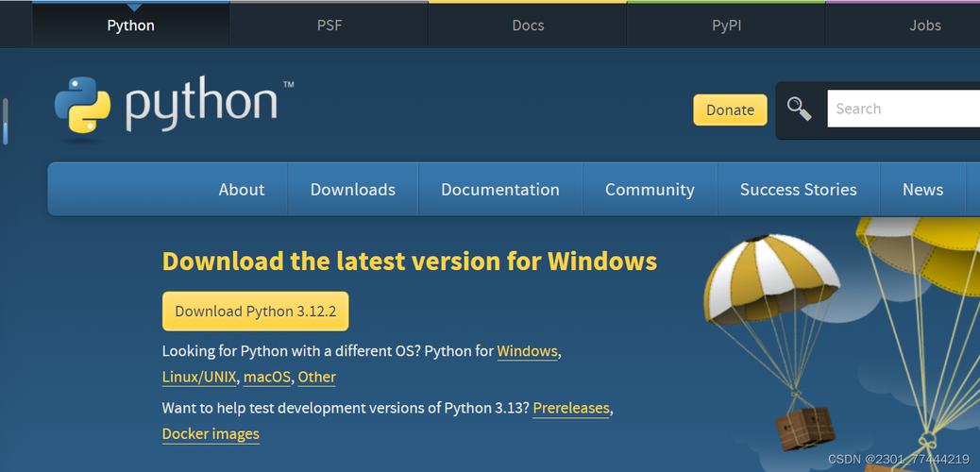The height and width of the screenshot is (472, 980).
Task: Focus the Search input field
Action: click(x=904, y=109)
